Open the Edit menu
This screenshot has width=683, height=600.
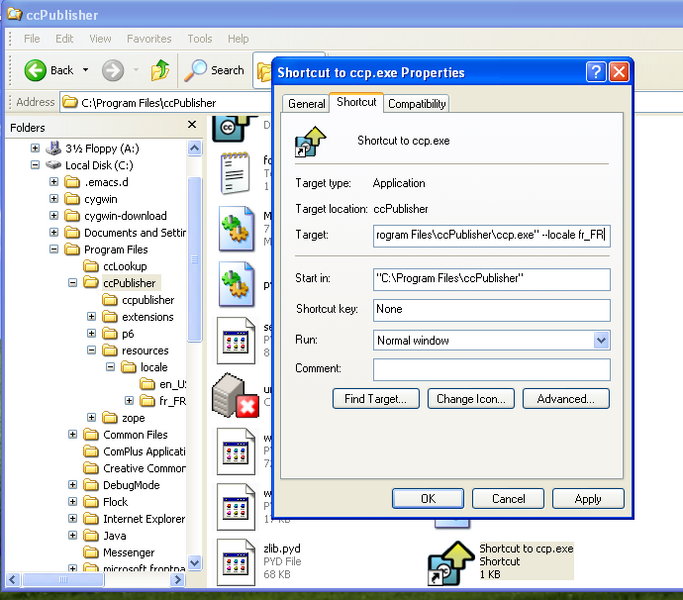64,39
